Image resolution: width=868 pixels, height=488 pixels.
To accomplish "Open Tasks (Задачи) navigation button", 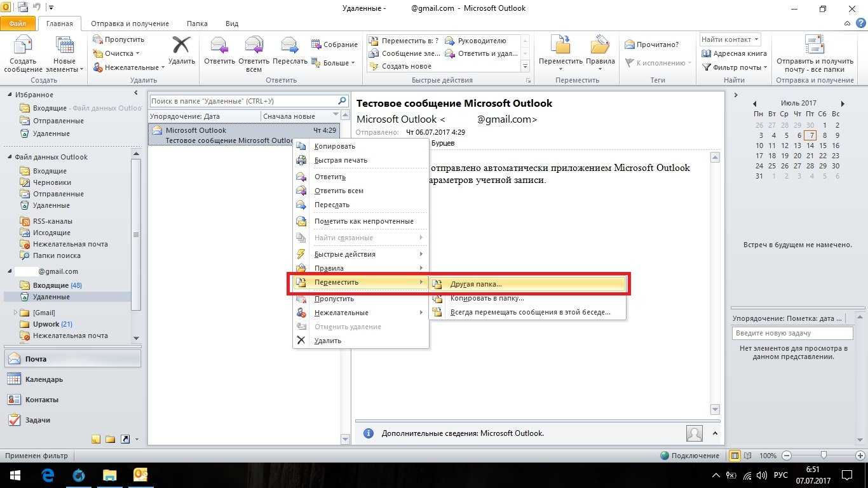I will (x=72, y=420).
